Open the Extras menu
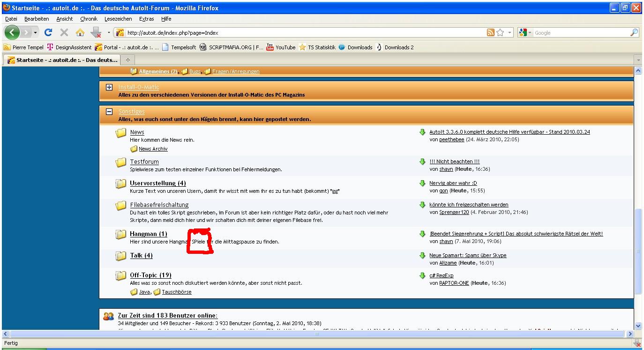This screenshot has height=350, width=644. coord(146,19)
